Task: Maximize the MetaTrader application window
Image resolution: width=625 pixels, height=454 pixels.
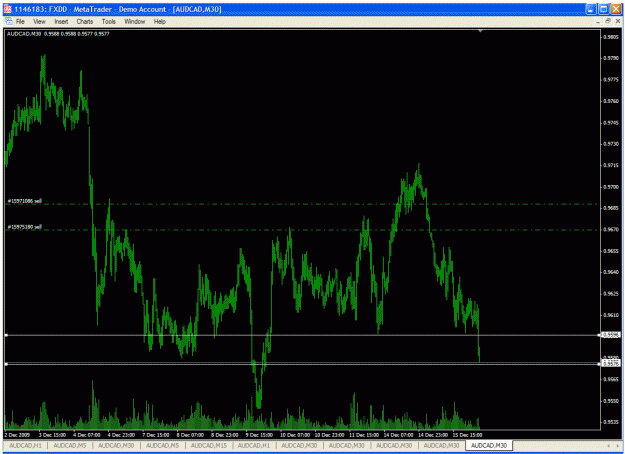Action: click(604, 9)
